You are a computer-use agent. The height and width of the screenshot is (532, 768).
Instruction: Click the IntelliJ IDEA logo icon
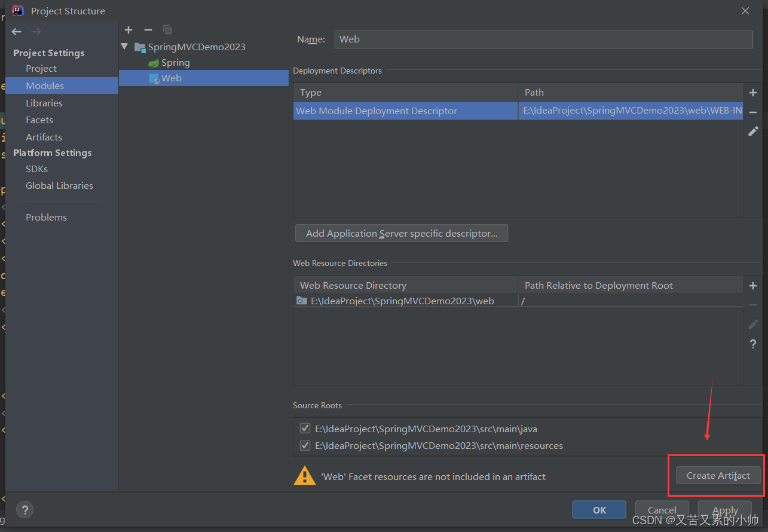tap(18, 11)
